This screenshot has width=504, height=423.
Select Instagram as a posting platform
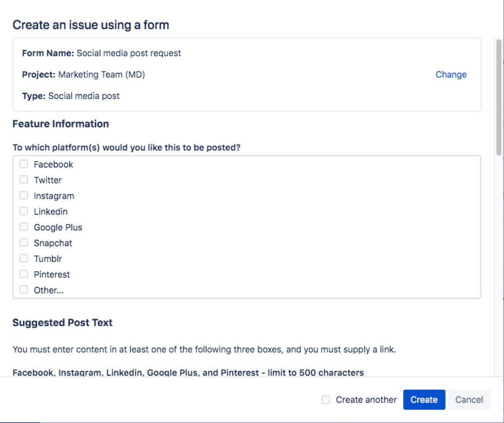pyautogui.click(x=23, y=195)
